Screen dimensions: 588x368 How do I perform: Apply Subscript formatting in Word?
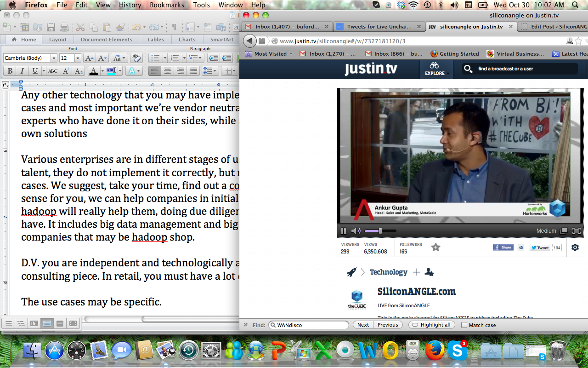[79, 71]
